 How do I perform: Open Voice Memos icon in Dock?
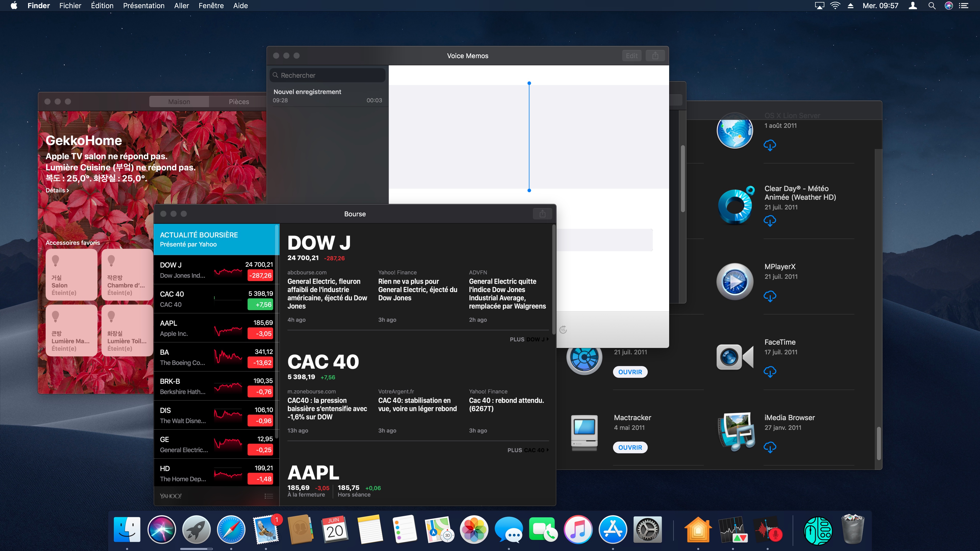point(768,529)
